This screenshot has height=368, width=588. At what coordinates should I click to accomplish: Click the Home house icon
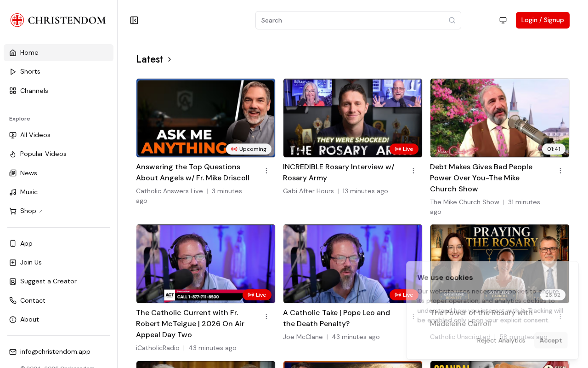click(x=13, y=52)
